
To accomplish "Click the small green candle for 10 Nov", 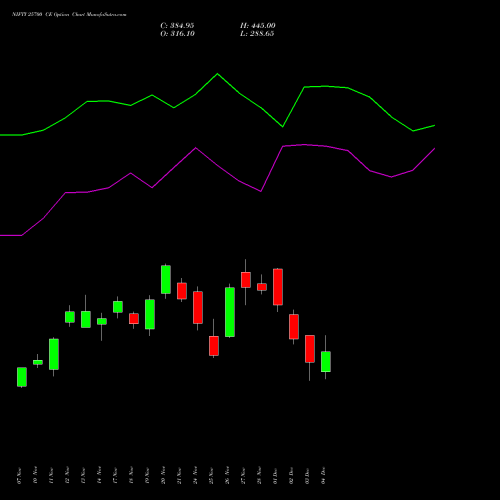I will (38, 362).
